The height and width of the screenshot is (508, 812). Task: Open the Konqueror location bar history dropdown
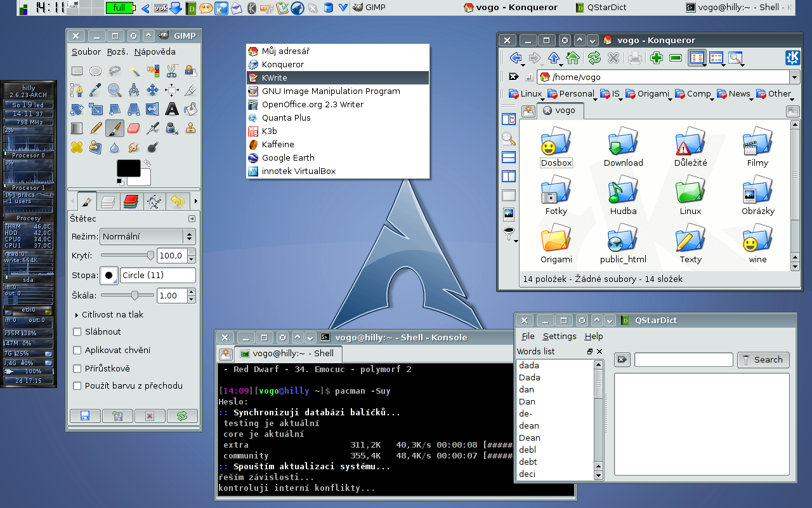794,77
